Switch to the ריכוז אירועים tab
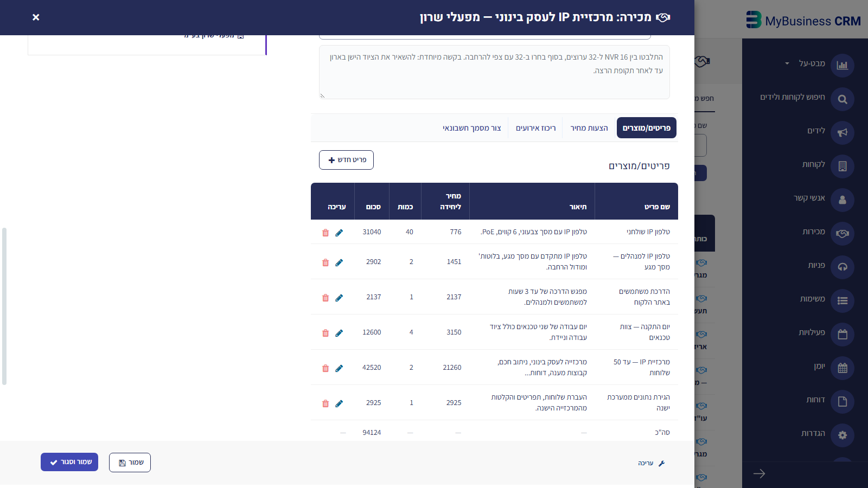 coord(536,128)
